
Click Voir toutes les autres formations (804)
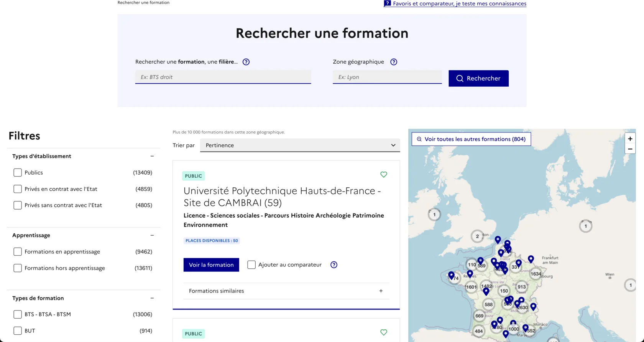[471, 139]
